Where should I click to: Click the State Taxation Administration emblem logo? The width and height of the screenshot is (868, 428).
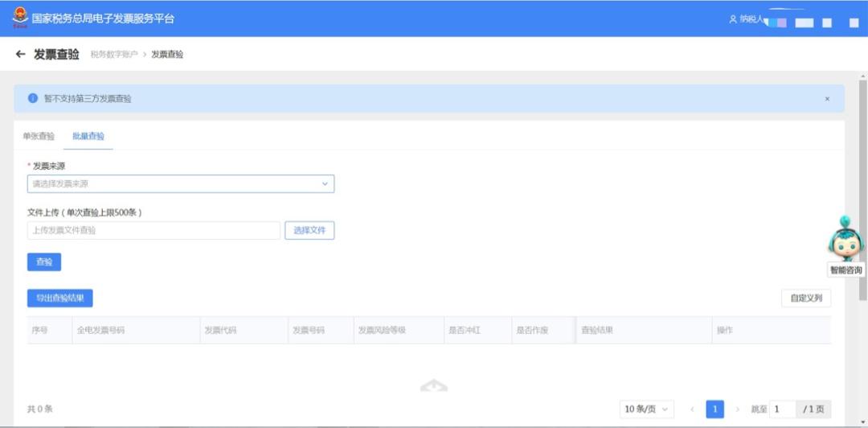click(x=19, y=18)
